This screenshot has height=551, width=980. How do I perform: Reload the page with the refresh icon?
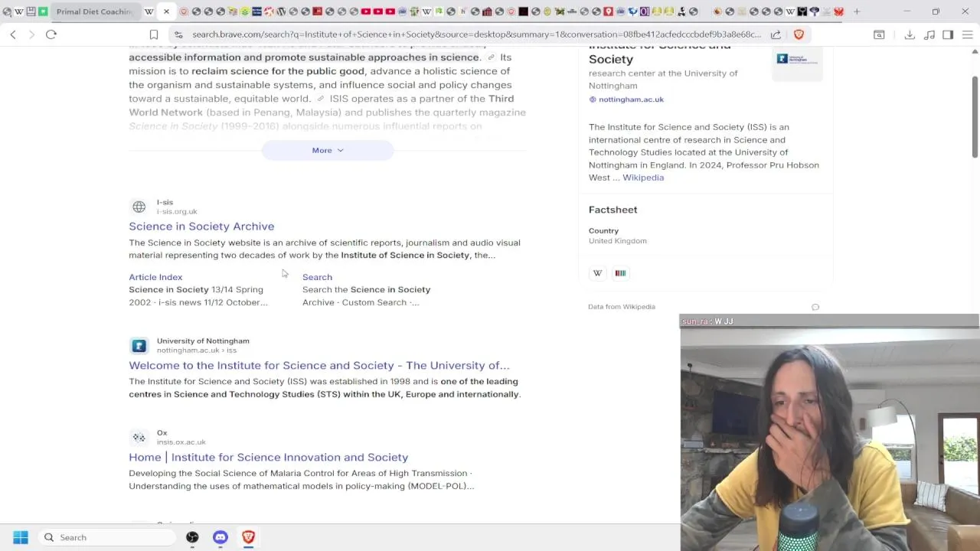pos(51,34)
